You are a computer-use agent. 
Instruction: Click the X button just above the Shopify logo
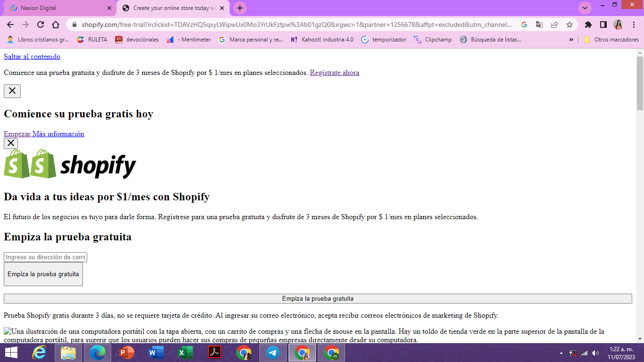click(11, 143)
